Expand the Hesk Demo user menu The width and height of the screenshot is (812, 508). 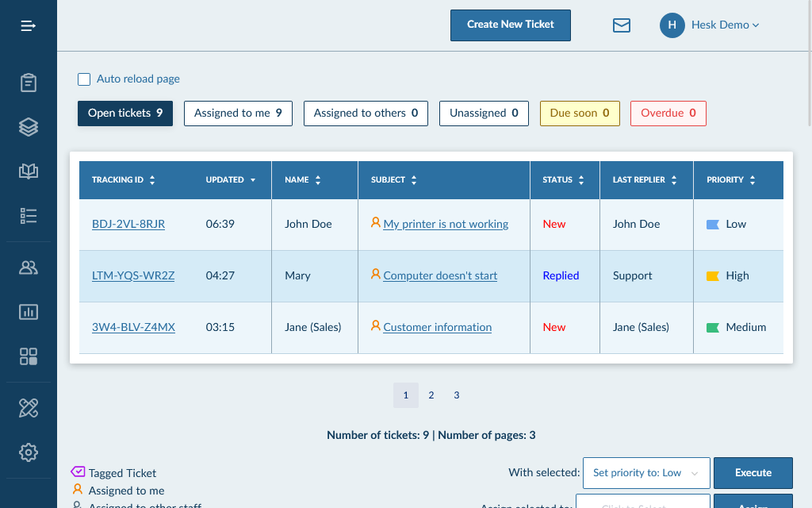(x=710, y=25)
